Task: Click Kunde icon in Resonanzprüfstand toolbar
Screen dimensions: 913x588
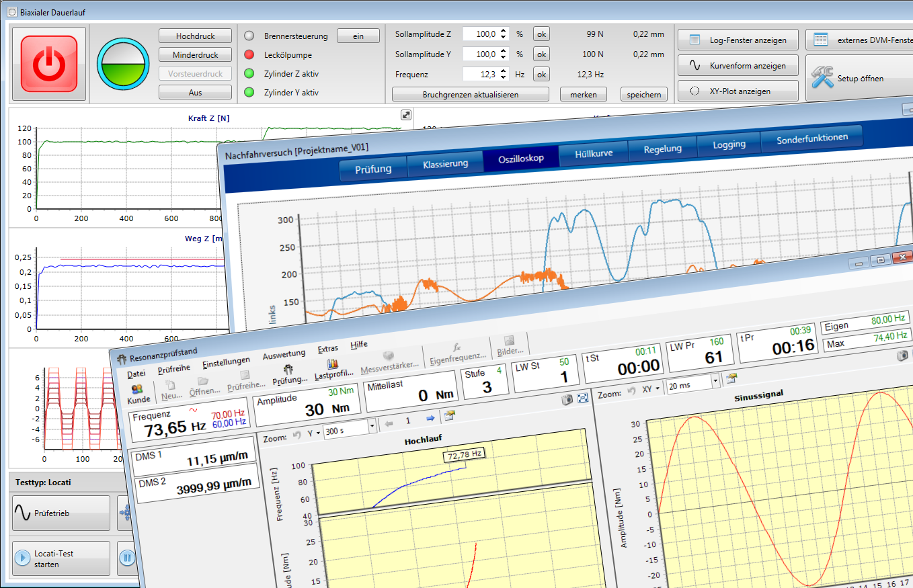Action: pos(138,388)
